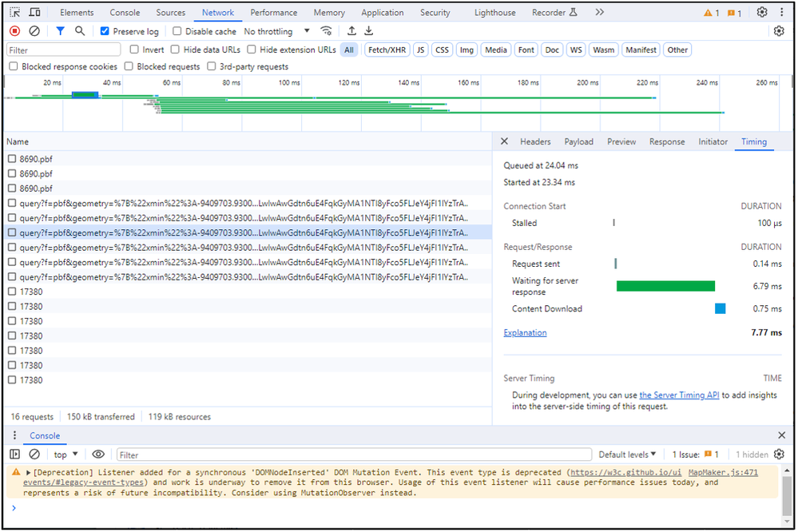Image resolution: width=798 pixels, height=532 pixels.
Task: Select the last 17380 request row
Action: coord(248,379)
